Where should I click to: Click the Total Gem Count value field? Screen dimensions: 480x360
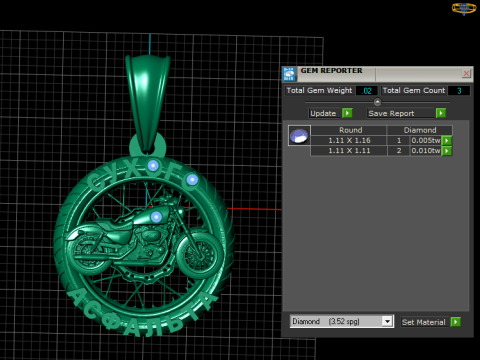click(459, 91)
